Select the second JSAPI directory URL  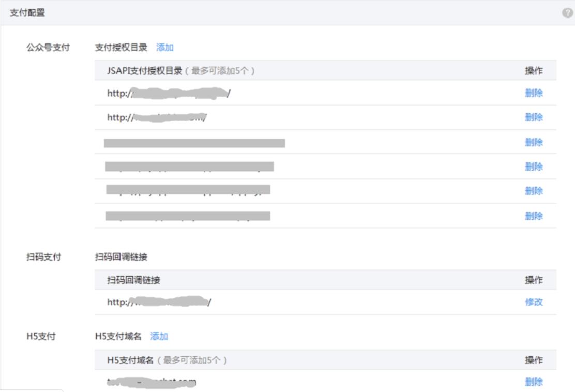(157, 117)
